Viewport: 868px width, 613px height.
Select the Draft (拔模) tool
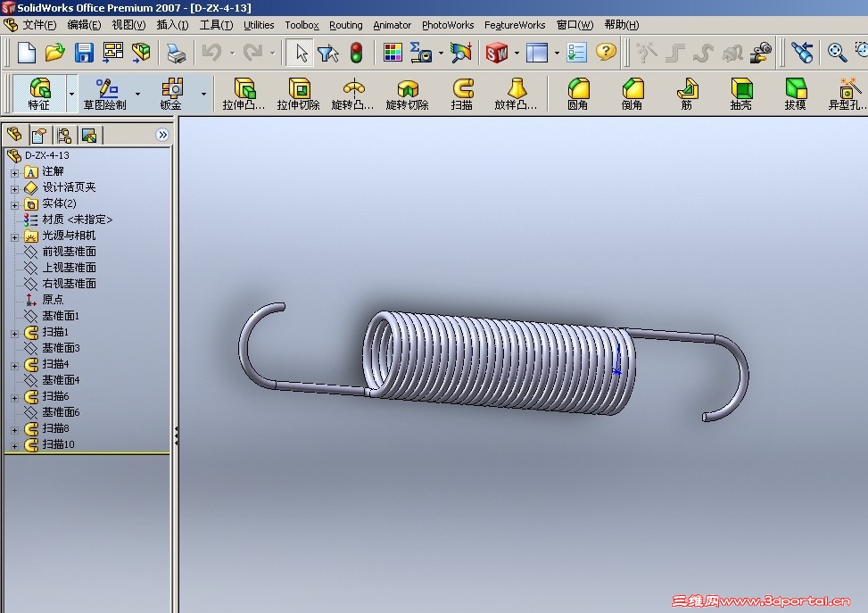pyautogui.click(x=796, y=95)
